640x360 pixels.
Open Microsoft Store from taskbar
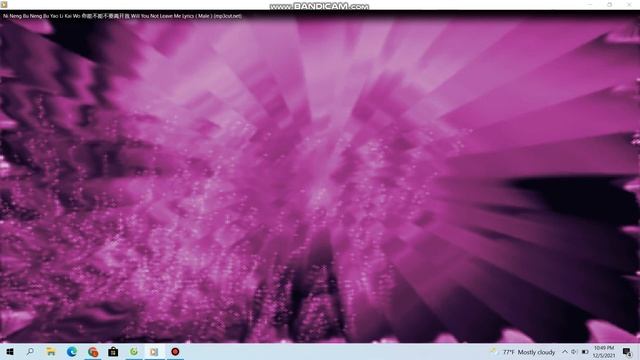(x=113, y=351)
